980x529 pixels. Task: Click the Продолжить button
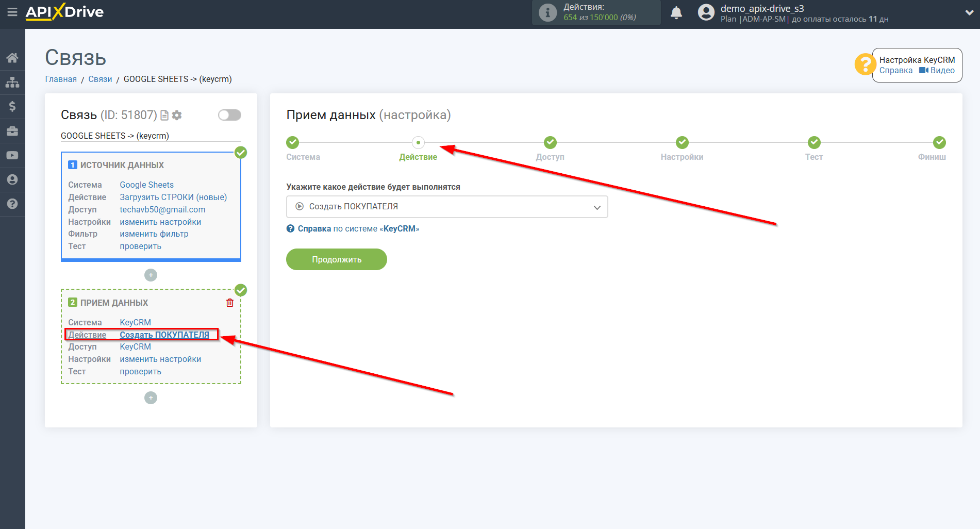pos(337,259)
